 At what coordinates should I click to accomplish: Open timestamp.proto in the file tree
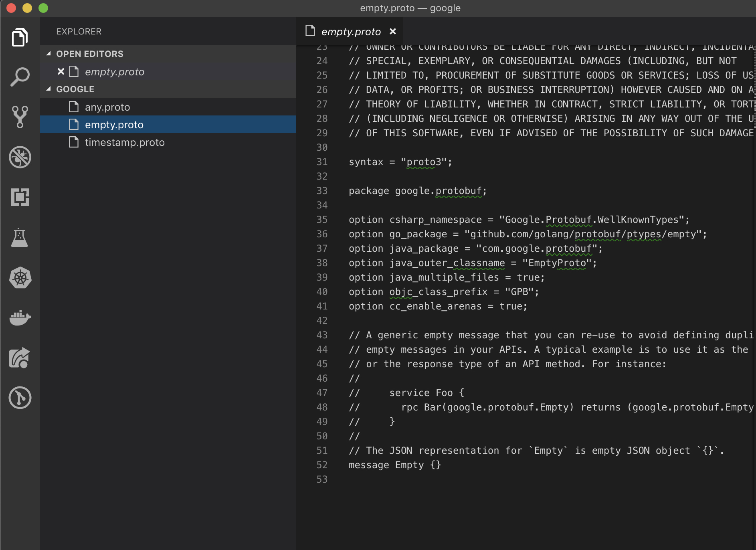click(x=125, y=142)
